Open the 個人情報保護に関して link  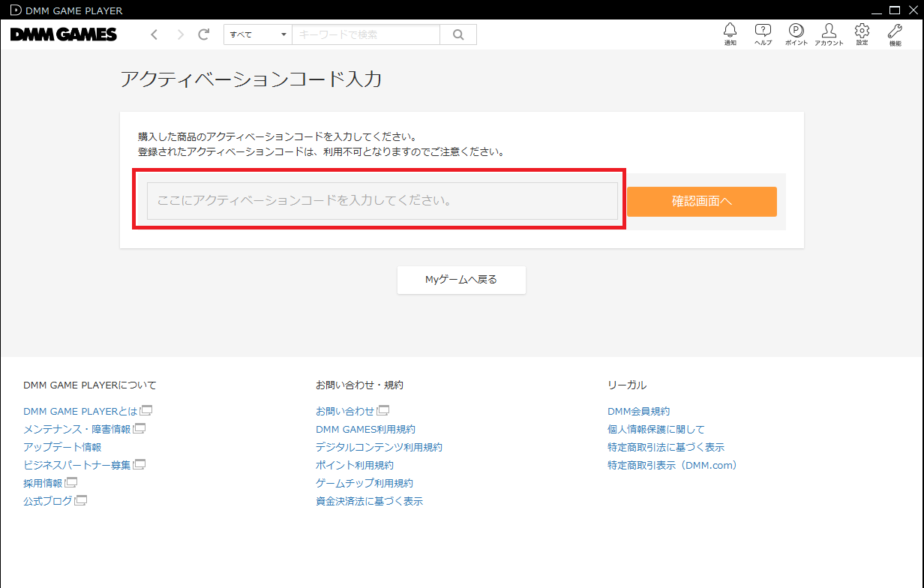(656, 429)
